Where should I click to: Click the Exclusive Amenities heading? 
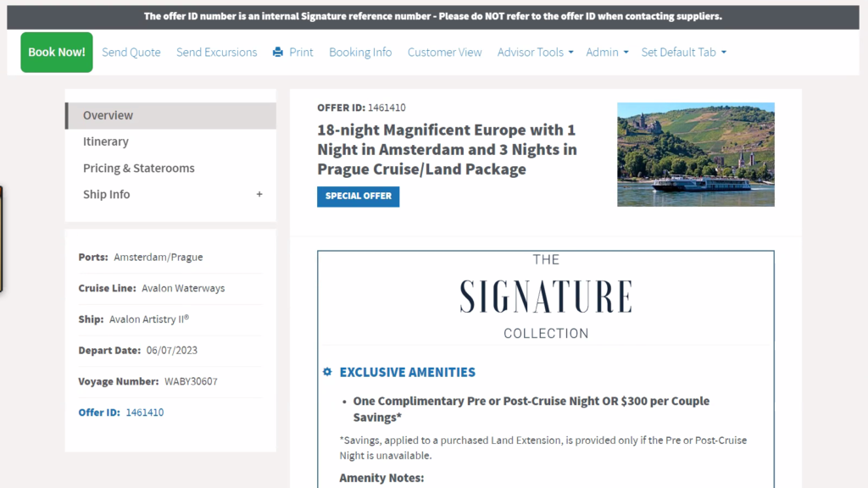pyautogui.click(x=407, y=372)
